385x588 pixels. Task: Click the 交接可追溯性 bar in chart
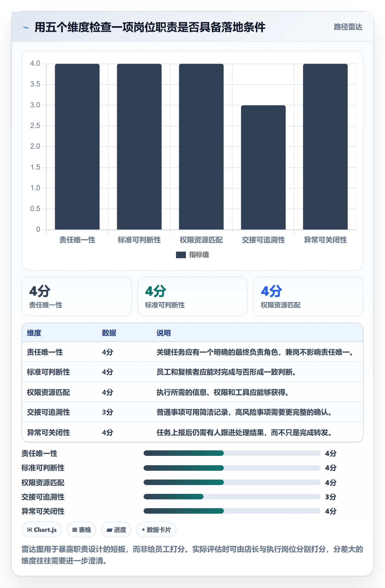point(263,167)
